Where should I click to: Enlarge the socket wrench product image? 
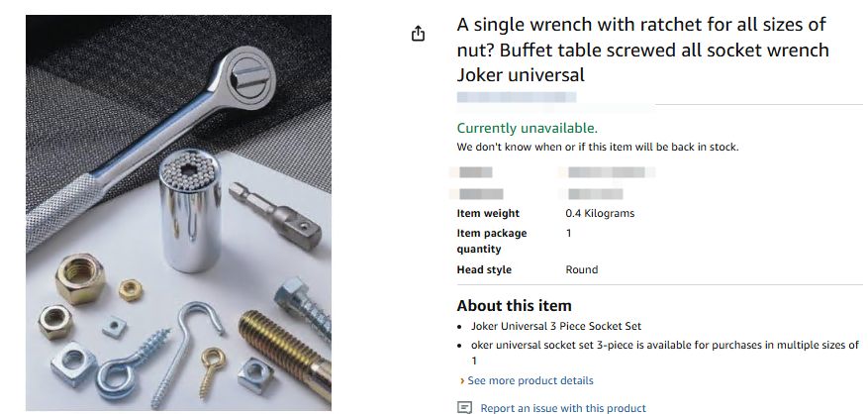(178, 213)
